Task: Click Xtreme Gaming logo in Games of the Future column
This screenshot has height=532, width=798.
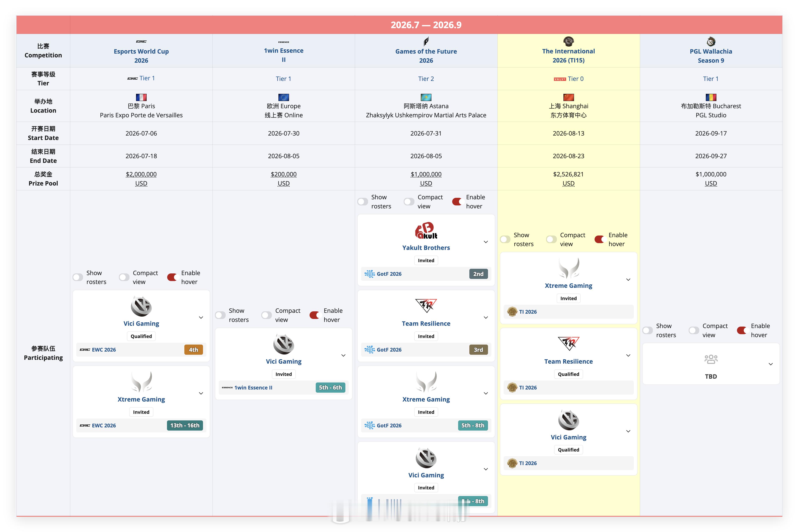Action: pos(426,382)
